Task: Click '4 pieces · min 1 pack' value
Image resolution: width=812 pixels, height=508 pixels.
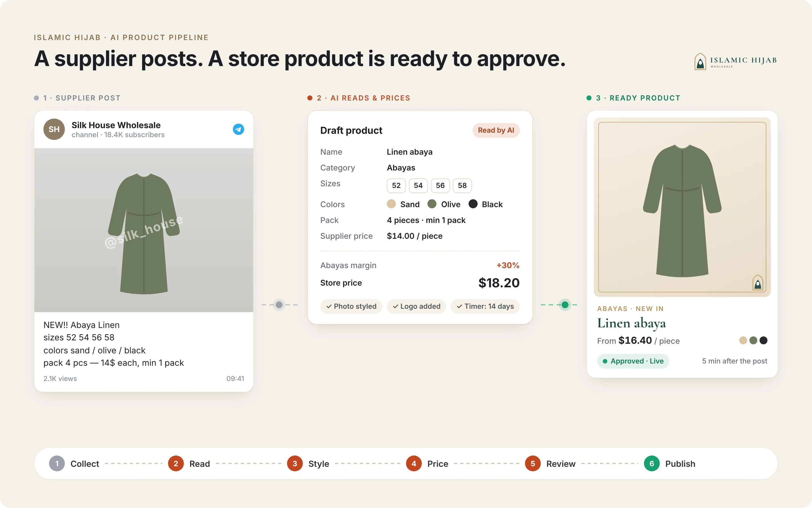Action: pyautogui.click(x=426, y=220)
